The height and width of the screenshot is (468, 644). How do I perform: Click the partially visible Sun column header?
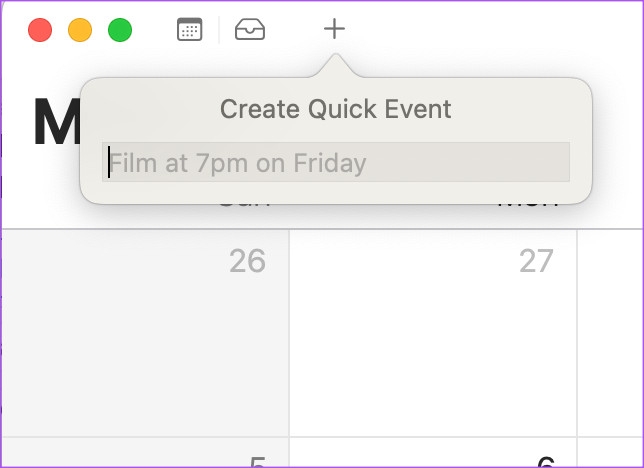pyautogui.click(x=241, y=212)
